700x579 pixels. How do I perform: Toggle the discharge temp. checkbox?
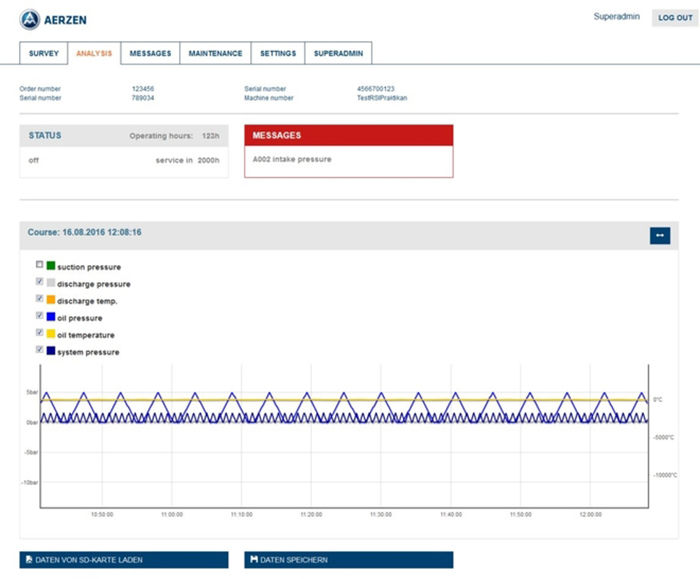click(x=39, y=298)
